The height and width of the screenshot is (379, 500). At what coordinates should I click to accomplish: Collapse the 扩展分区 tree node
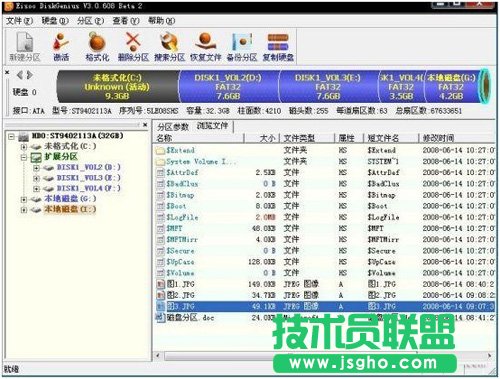(x=24, y=157)
